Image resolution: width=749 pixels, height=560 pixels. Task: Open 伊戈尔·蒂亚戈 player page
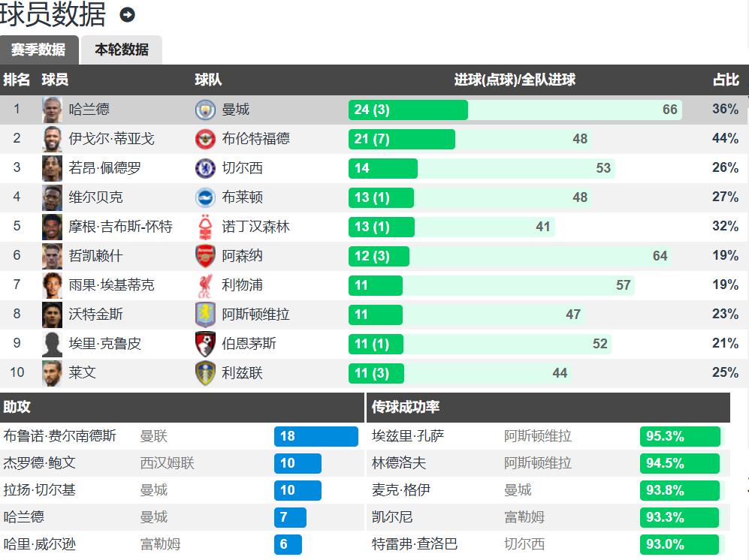[111, 139]
